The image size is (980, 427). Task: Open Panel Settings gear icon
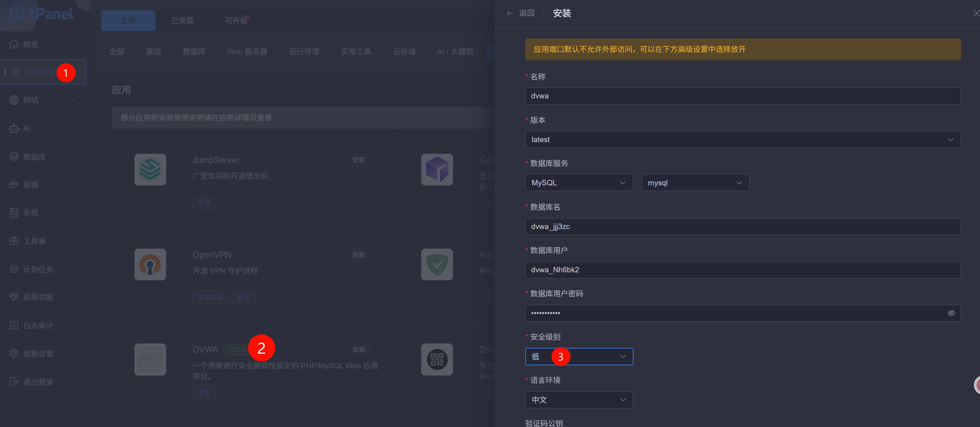point(14,353)
